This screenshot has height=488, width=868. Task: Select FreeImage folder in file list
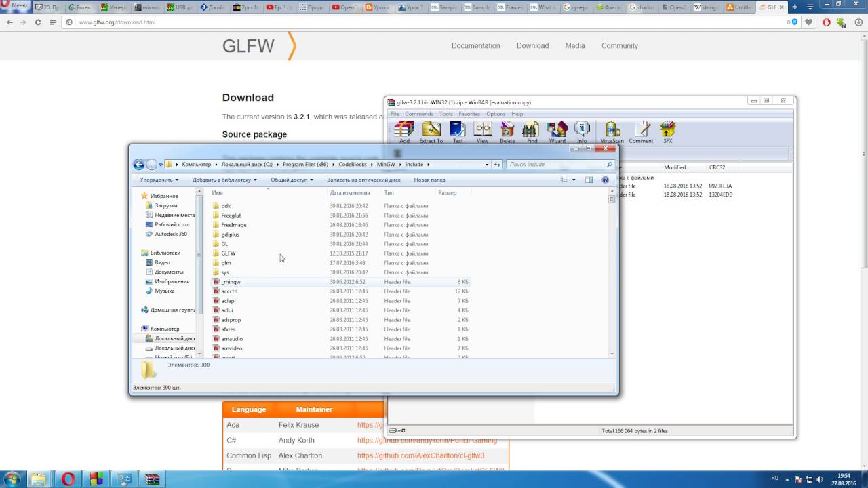233,225
